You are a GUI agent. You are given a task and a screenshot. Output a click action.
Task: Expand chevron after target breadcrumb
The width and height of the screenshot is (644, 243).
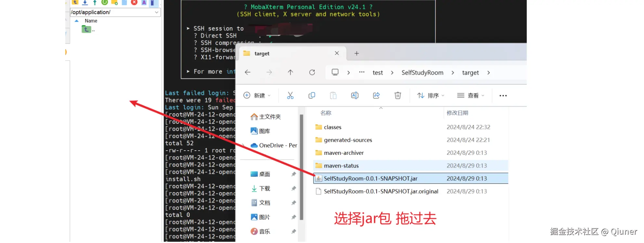click(x=488, y=73)
